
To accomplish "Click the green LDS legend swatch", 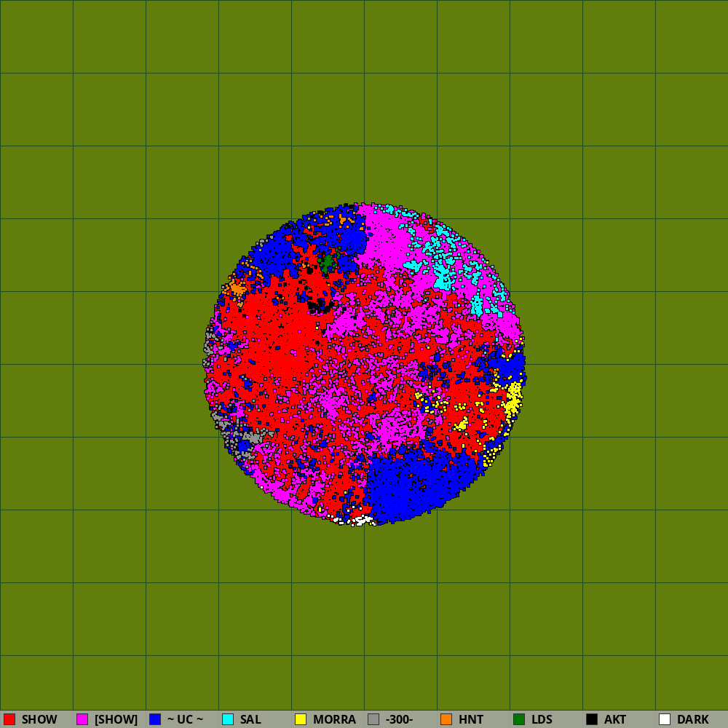I will point(519,719).
